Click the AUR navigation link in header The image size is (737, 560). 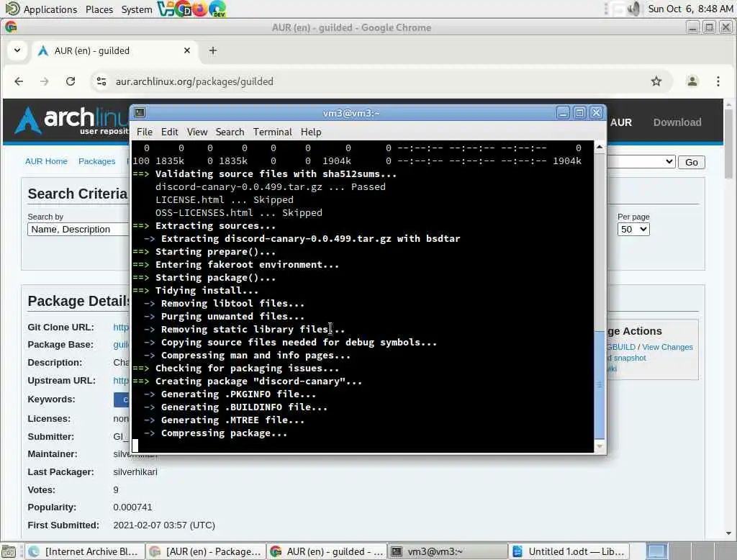click(x=621, y=122)
